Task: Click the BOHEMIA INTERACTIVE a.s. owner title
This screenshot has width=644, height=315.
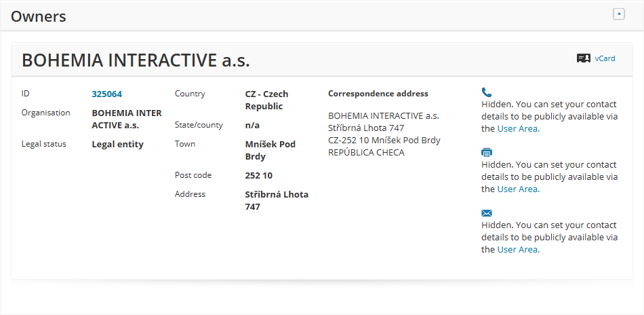Action: tap(136, 60)
